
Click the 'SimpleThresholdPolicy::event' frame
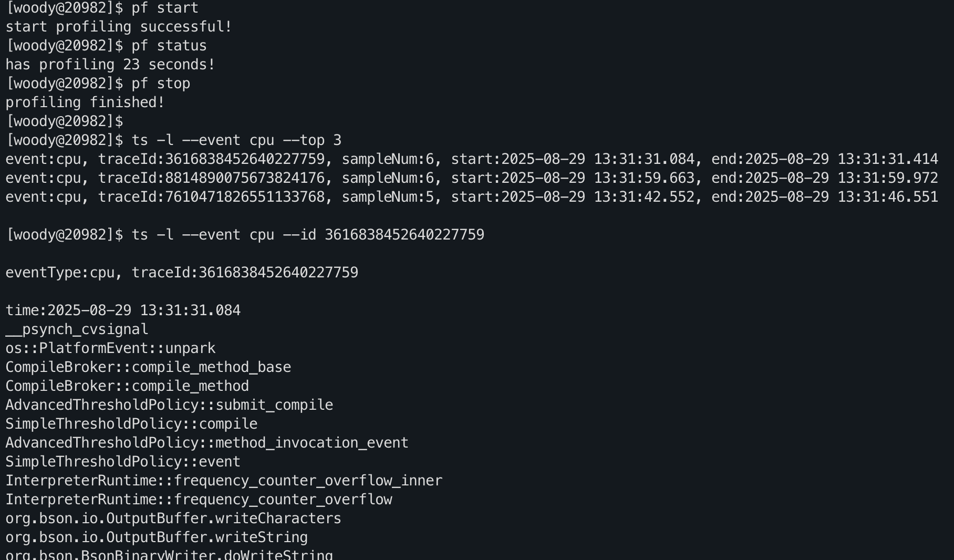coord(123,462)
